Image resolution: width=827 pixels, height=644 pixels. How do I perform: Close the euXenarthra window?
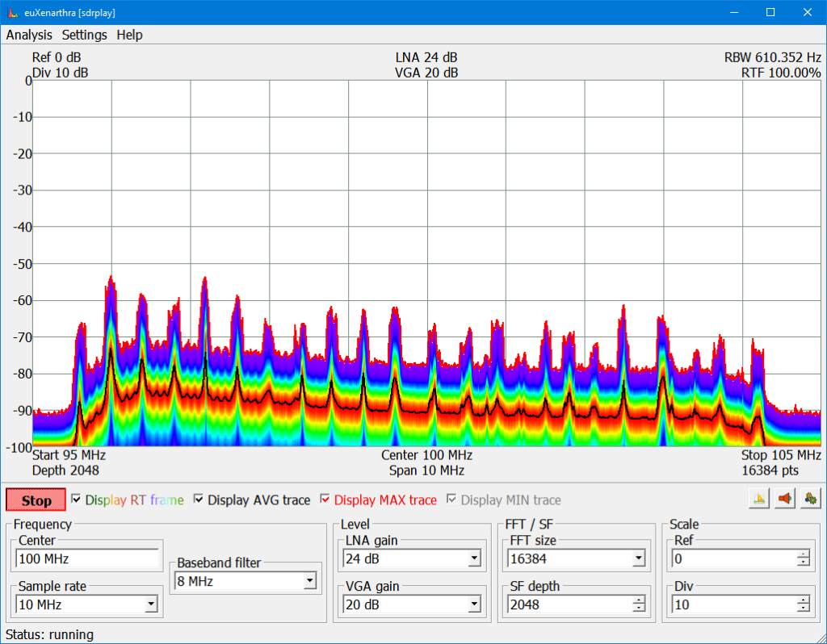808,12
